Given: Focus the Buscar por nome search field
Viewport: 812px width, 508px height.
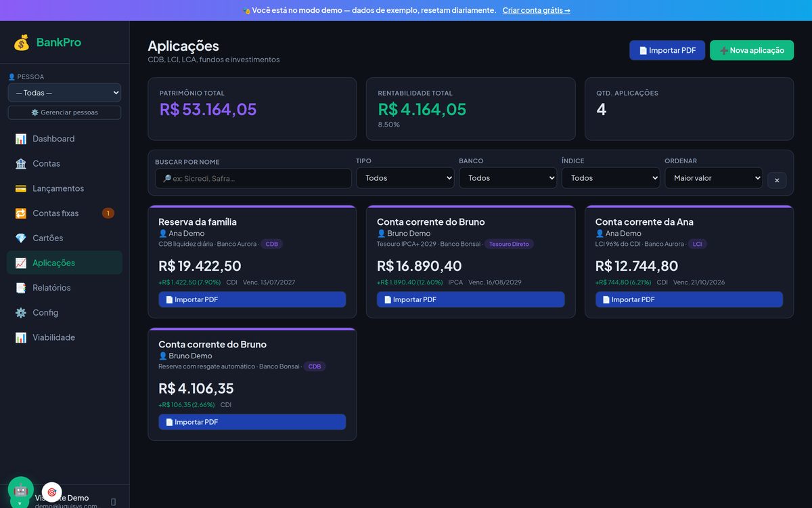Looking at the screenshot, I should (x=253, y=178).
